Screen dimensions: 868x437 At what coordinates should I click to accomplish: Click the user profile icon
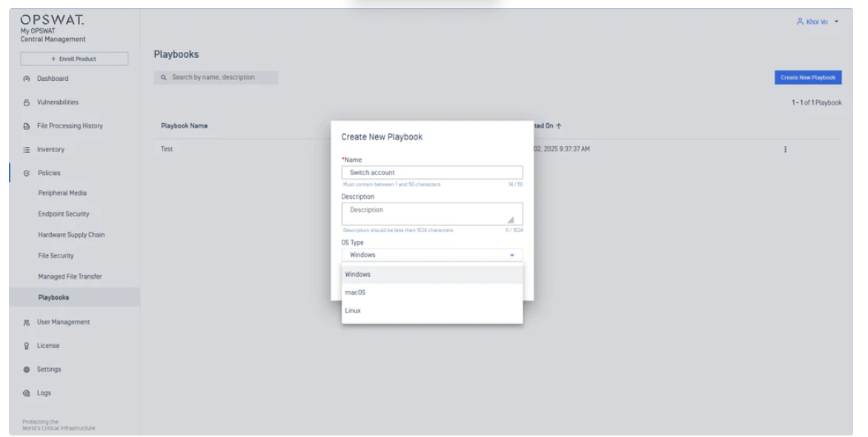(800, 22)
